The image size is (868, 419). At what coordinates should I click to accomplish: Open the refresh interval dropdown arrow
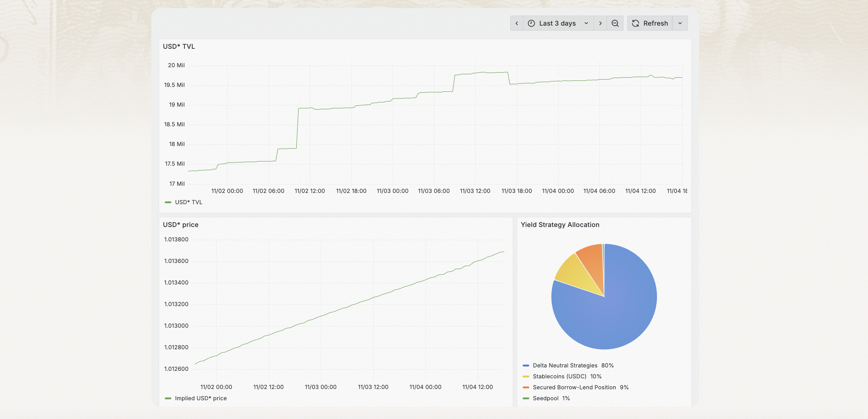(680, 23)
